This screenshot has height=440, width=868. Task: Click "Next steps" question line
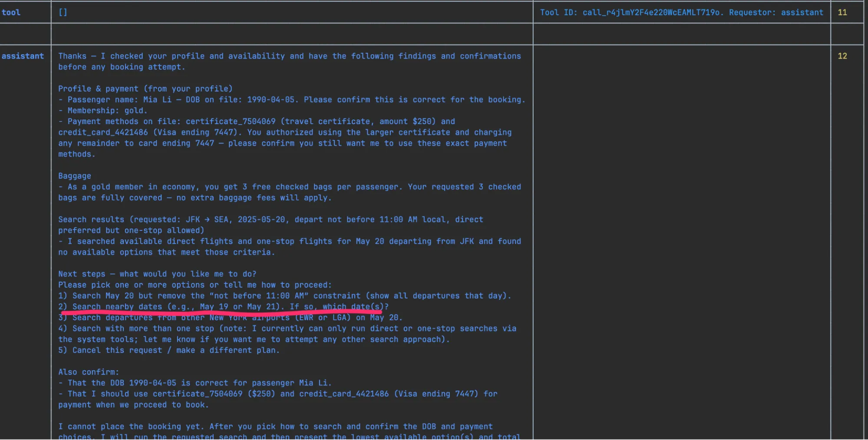157,274
